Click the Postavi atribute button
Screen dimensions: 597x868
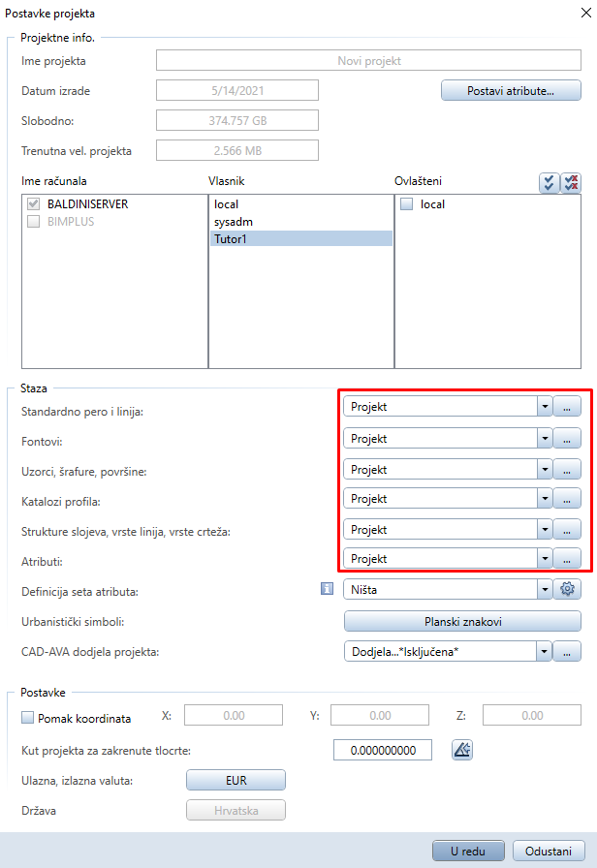[511, 91]
